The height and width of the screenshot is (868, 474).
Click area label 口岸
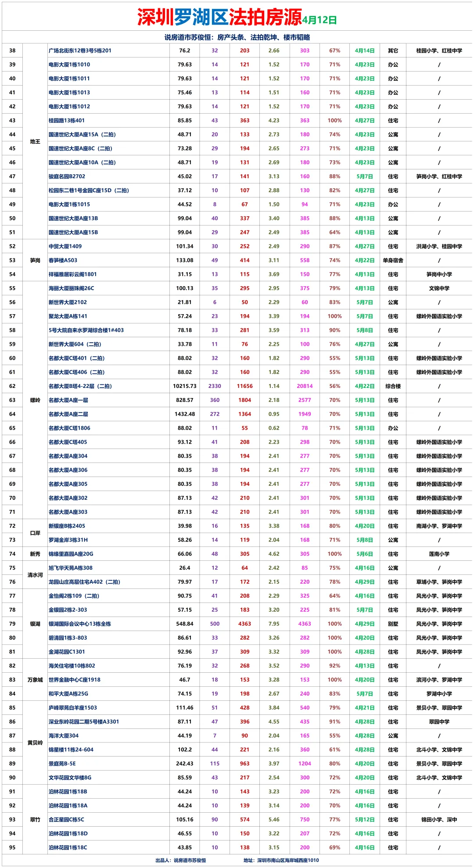pos(35,533)
